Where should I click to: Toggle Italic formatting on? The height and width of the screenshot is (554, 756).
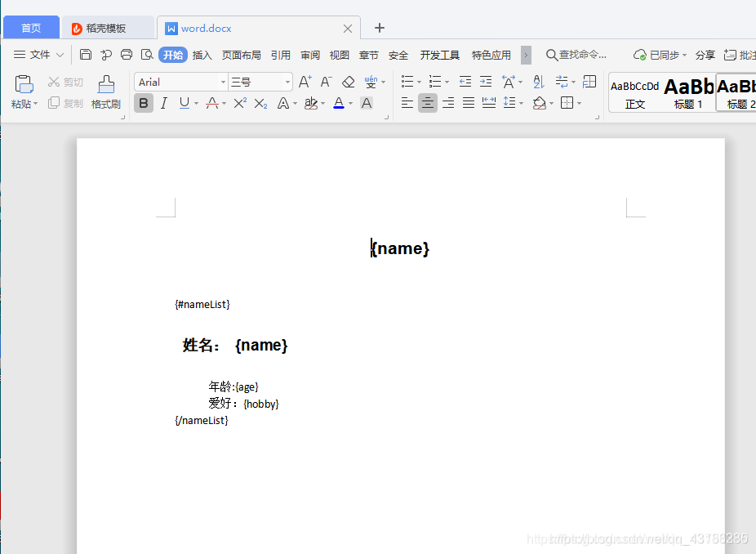point(163,102)
